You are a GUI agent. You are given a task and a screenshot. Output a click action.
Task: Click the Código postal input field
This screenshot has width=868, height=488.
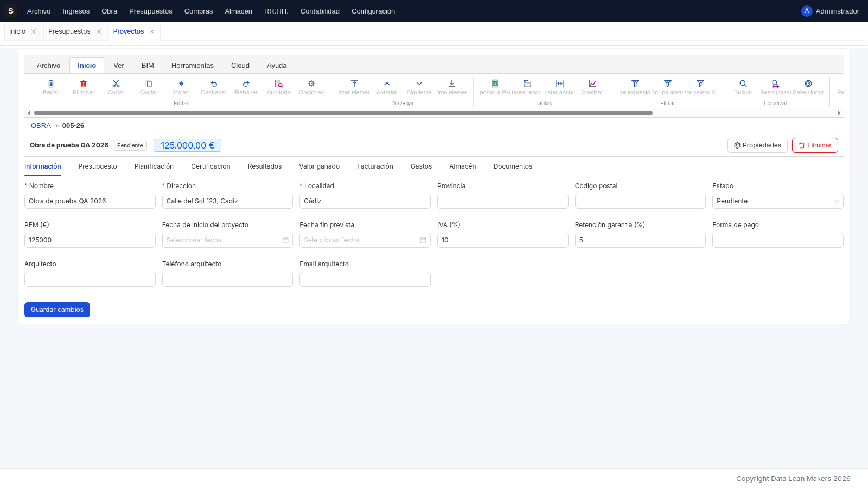[x=640, y=201]
